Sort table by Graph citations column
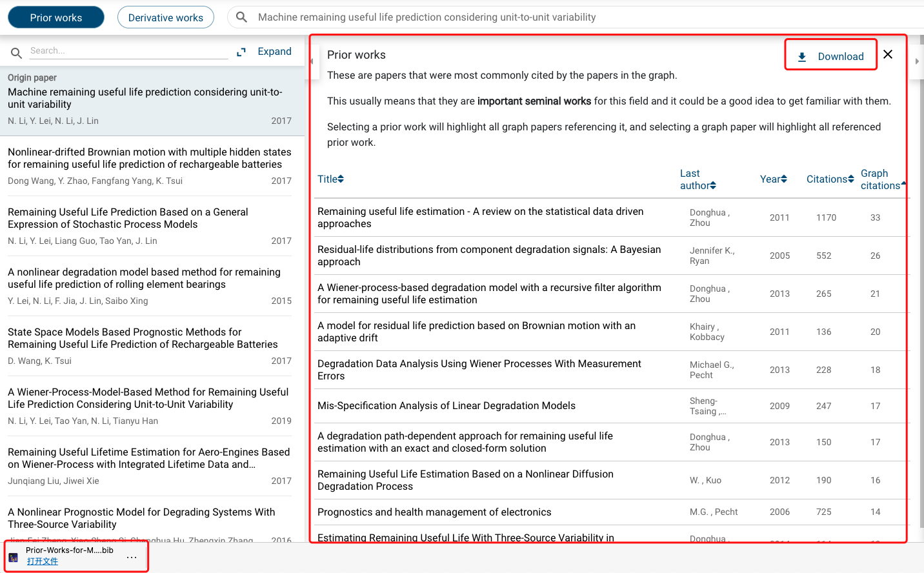The height and width of the screenshot is (573, 924). click(x=883, y=179)
